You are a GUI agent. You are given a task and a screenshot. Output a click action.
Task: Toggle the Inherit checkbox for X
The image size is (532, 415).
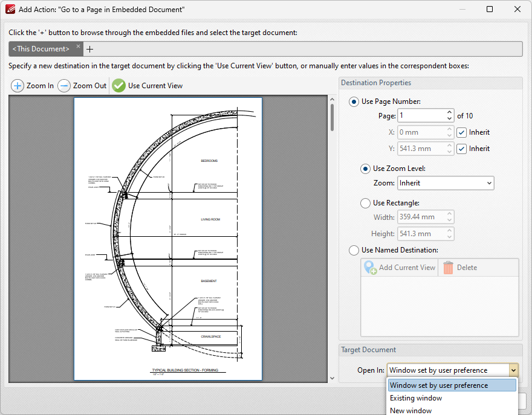[x=461, y=132]
